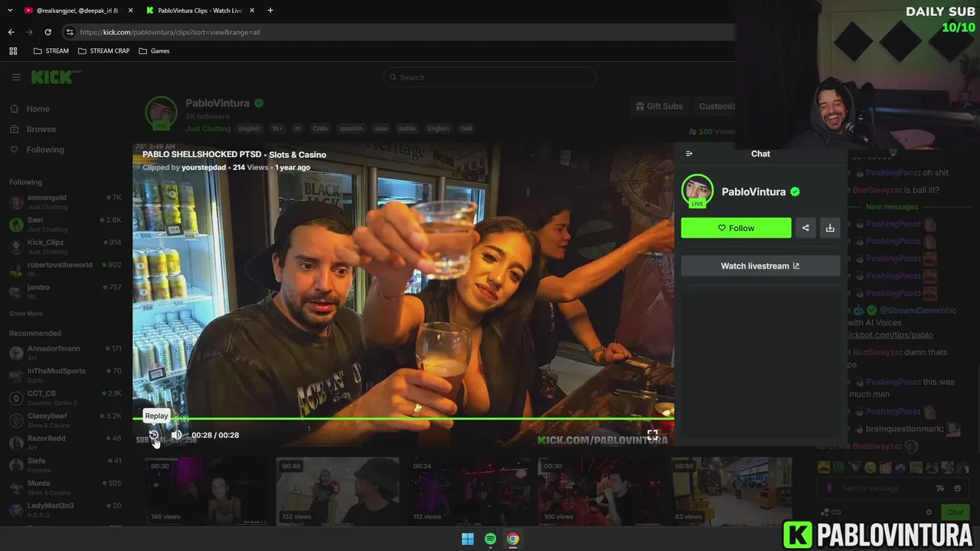Click PabloVintura channel avatar in header

coord(162,112)
